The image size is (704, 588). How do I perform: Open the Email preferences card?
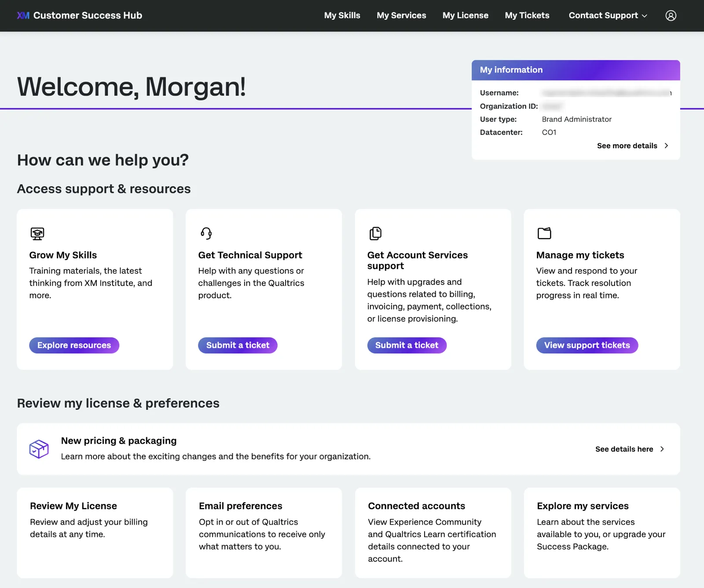264,533
